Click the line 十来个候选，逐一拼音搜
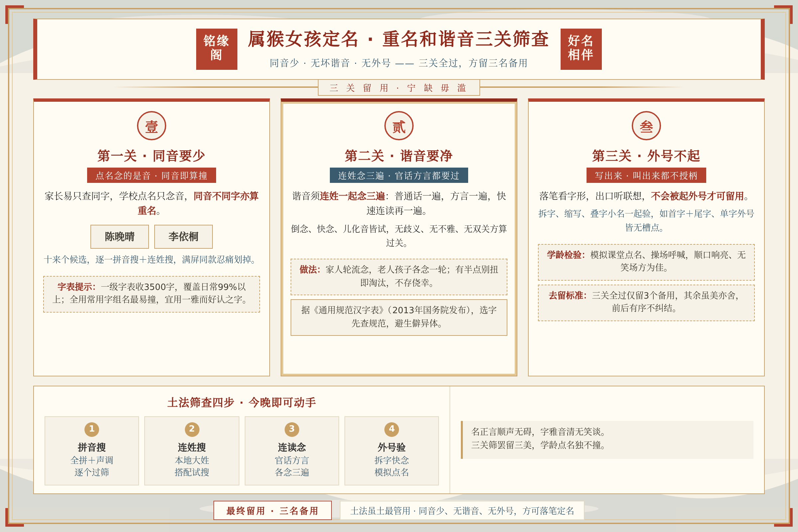This screenshot has height=532, width=798. point(151,260)
